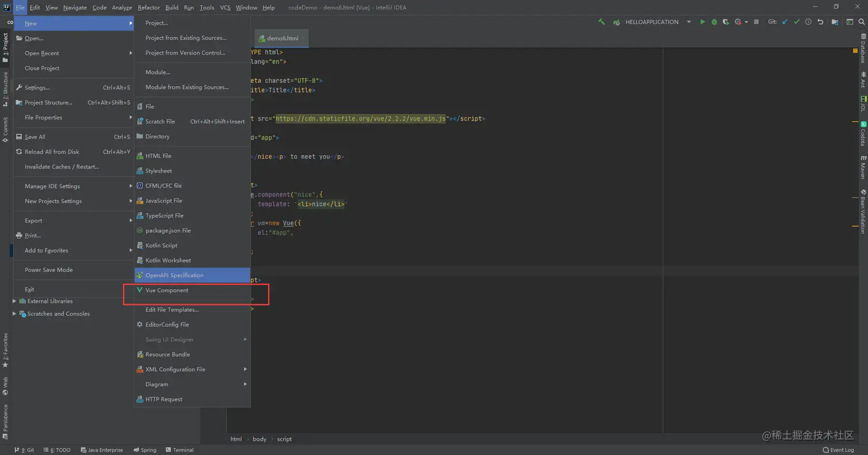The width and height of the screenshot is (868, 455).
Task: Open the Commit tool window
Action: [x=5, y=130]
